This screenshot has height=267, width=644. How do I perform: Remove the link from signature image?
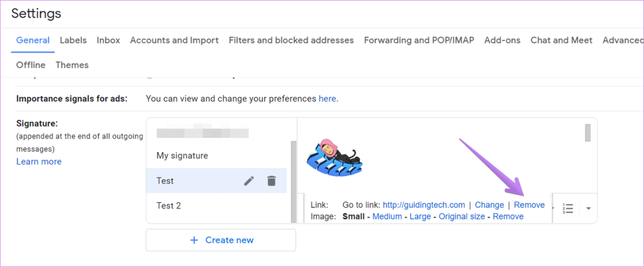[529, 205]
